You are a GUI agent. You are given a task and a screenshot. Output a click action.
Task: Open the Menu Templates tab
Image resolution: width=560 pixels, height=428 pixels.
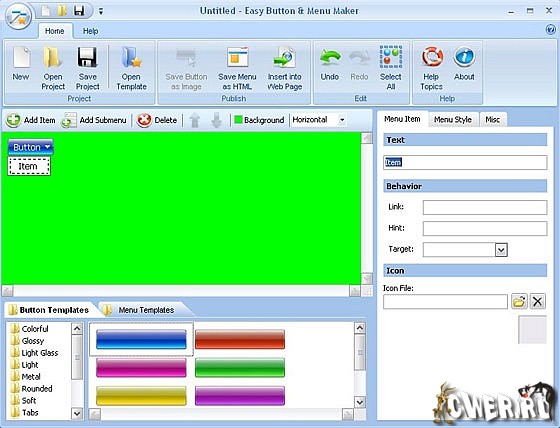click(x=146, y=310)
